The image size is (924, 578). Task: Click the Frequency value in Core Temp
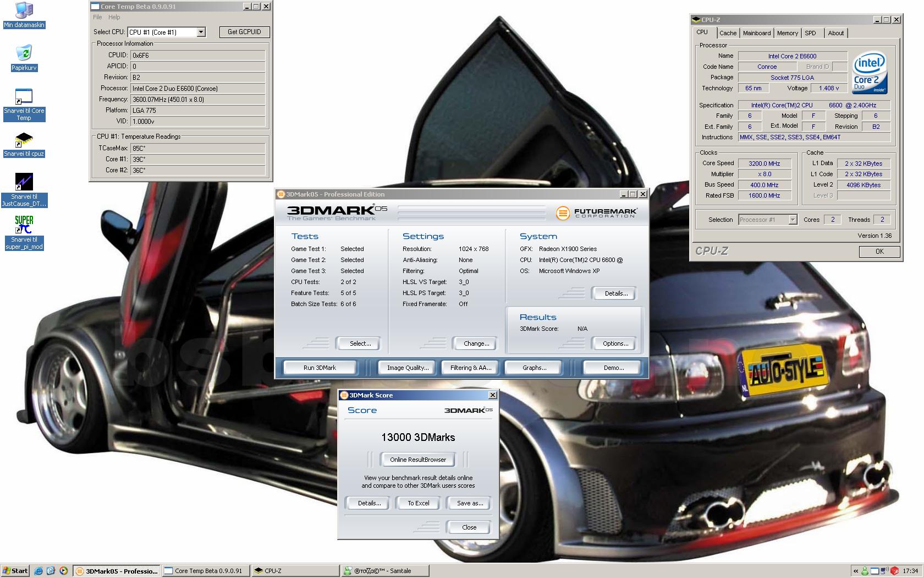(198, 99)
